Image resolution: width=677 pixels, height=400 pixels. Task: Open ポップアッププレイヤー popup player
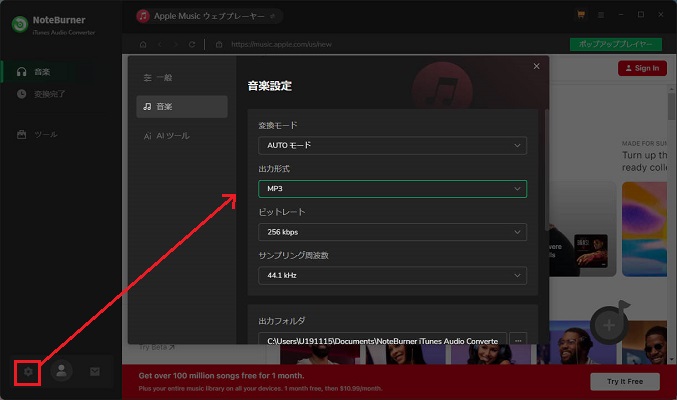tap(616, 44)
